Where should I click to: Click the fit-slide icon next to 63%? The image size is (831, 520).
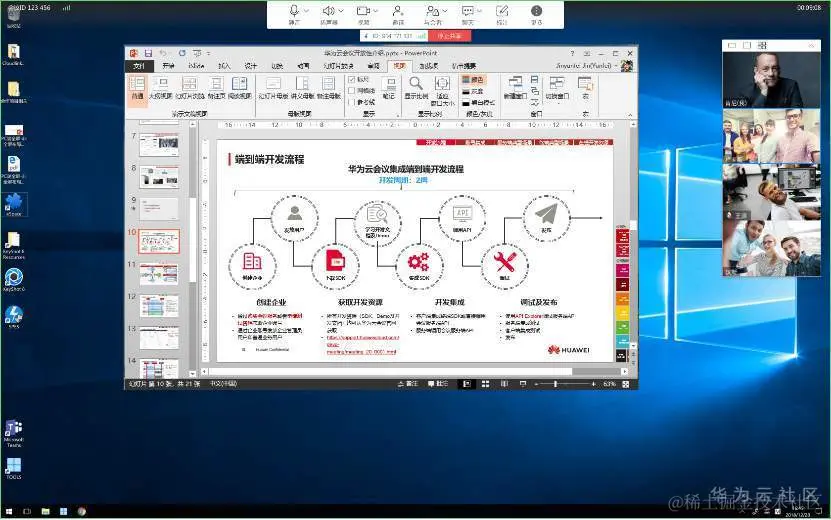pos(626,384)
